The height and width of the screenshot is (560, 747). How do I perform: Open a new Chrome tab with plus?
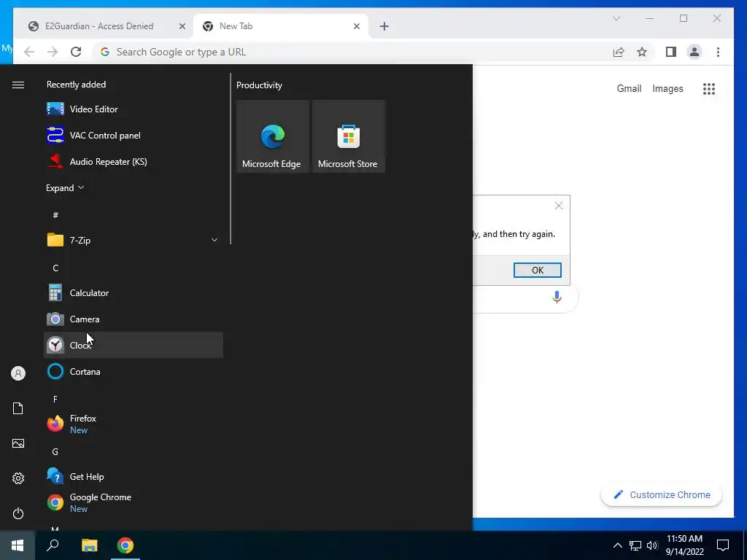[384, 26]
